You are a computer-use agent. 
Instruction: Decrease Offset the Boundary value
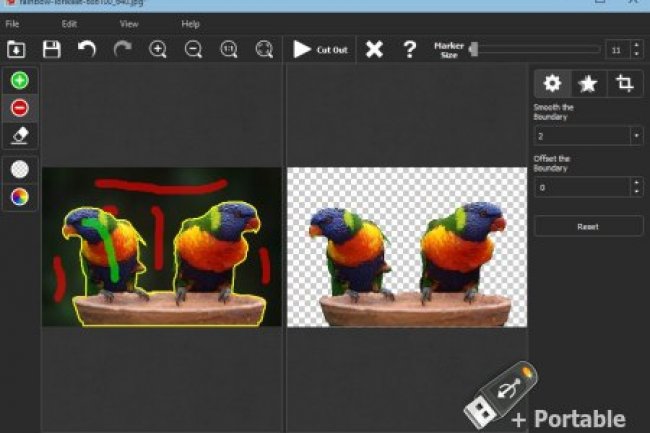coord(637,192)
